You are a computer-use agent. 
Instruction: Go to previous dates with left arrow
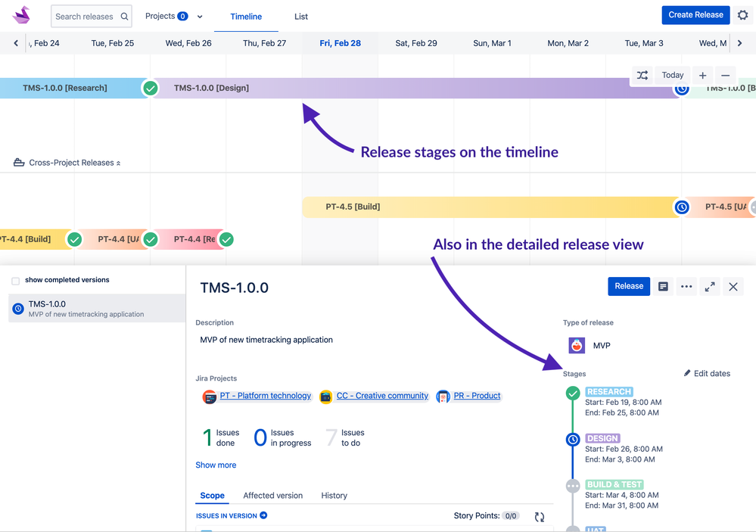tap(16, 43)
